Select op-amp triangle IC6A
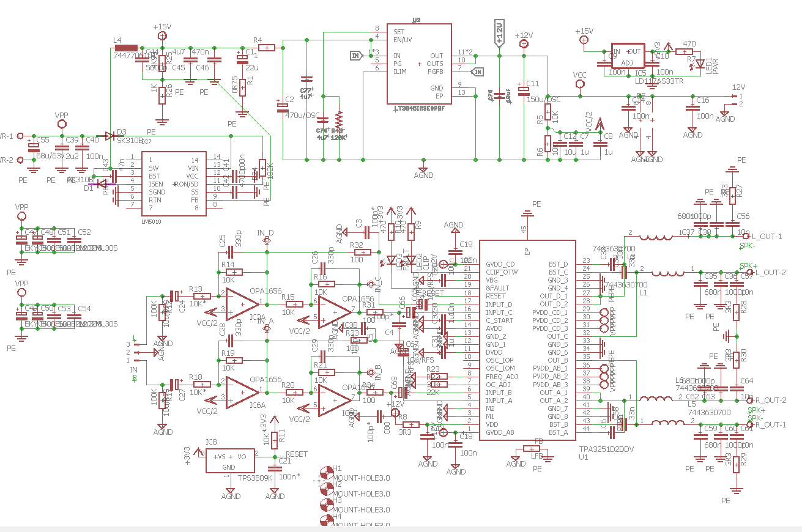The width and height of the screenshot is (802, 532). tap(242, 393)
